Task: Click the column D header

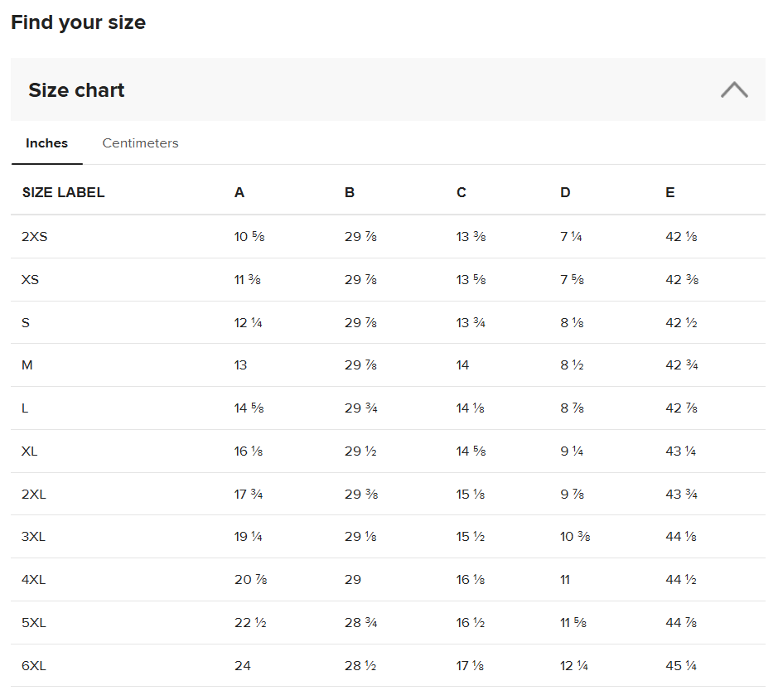Action: [565, 193]
